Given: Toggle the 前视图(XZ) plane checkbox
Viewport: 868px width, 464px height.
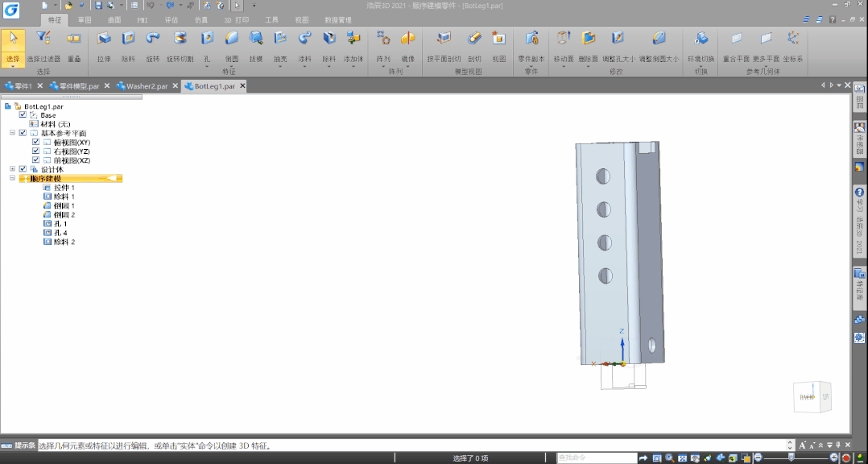Looking at the screenshot, I should (36, 160).
